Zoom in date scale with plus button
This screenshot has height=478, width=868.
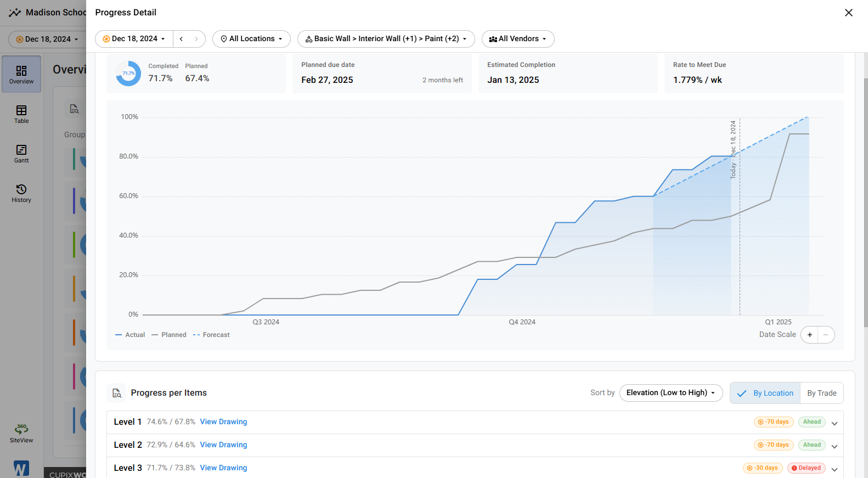coord(809,335)
